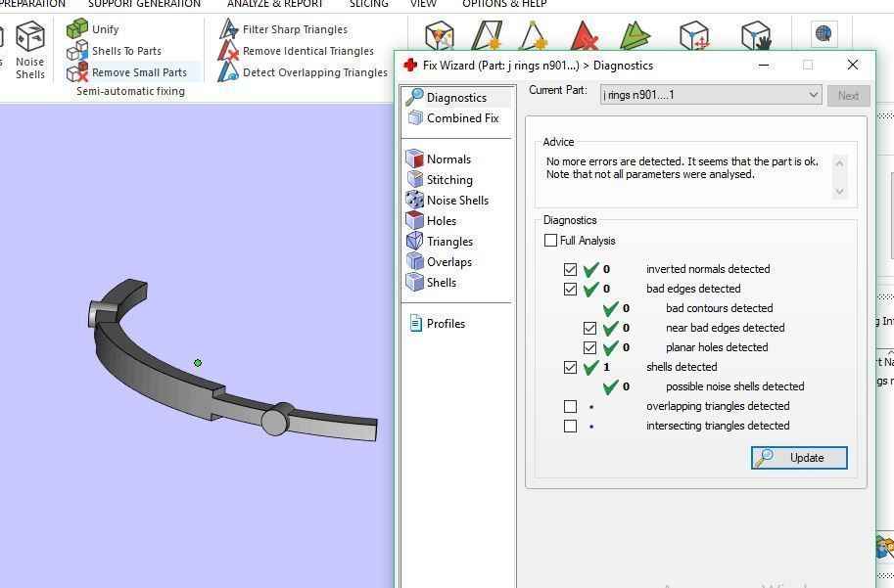Open the Current Part dropdown
The image size is (894, 588).
[711, 95]
